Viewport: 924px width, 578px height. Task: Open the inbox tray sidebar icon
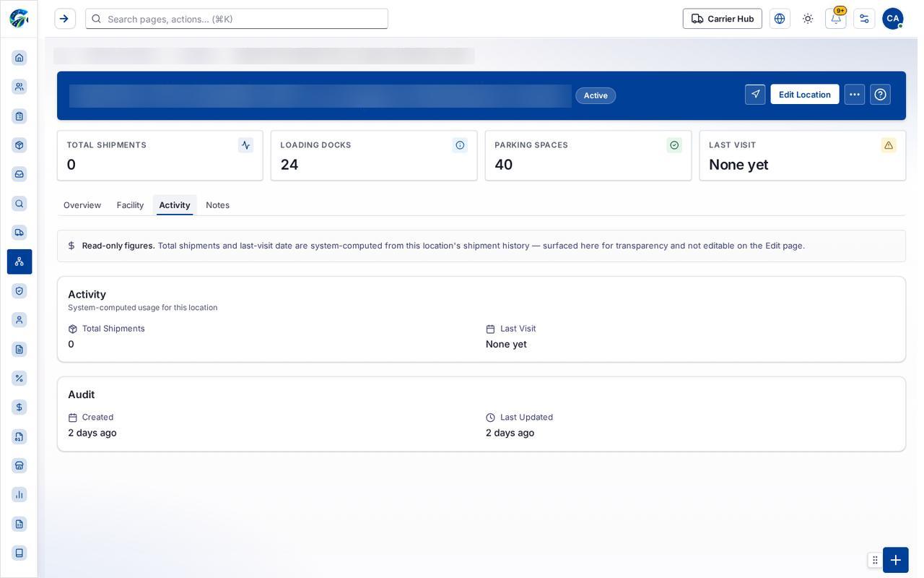[x=19, y=174]
